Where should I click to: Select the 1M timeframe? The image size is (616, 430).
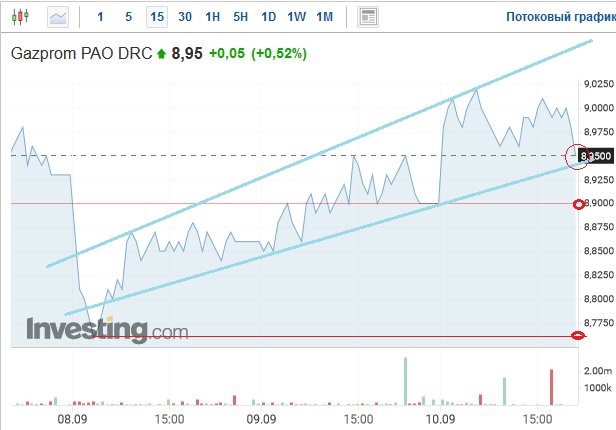pos(325,17)
